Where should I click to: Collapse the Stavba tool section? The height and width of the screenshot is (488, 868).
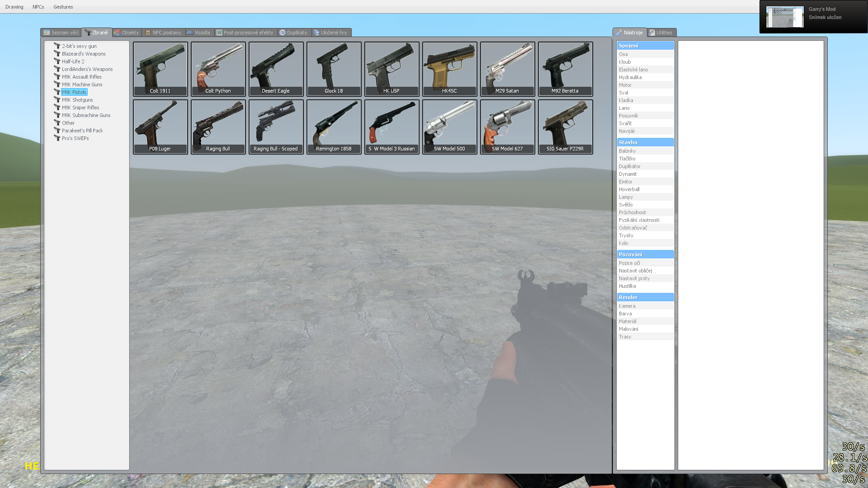point(646,142)
